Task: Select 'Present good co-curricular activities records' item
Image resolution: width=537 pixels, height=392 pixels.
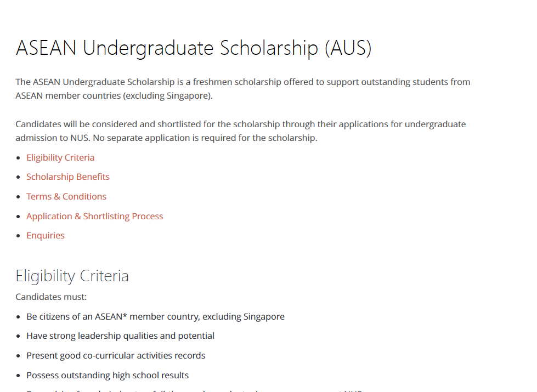Action: coord(116,356)
